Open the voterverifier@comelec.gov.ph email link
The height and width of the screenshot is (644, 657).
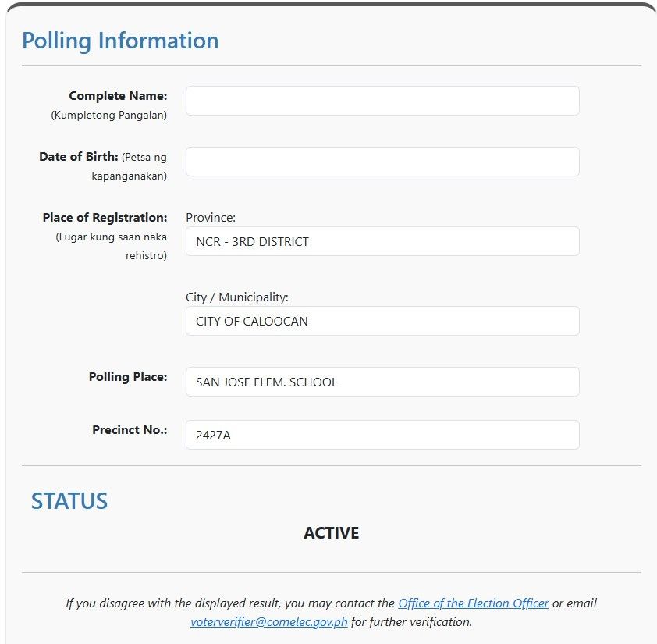[x=269, y=622]
